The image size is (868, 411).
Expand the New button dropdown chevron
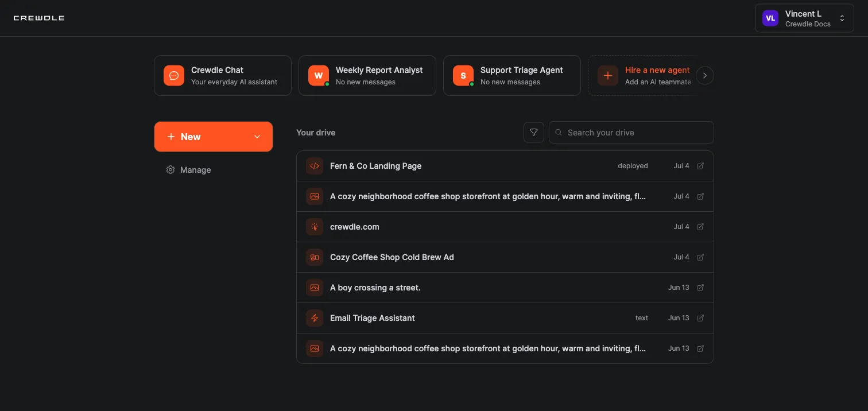[257, 137]
